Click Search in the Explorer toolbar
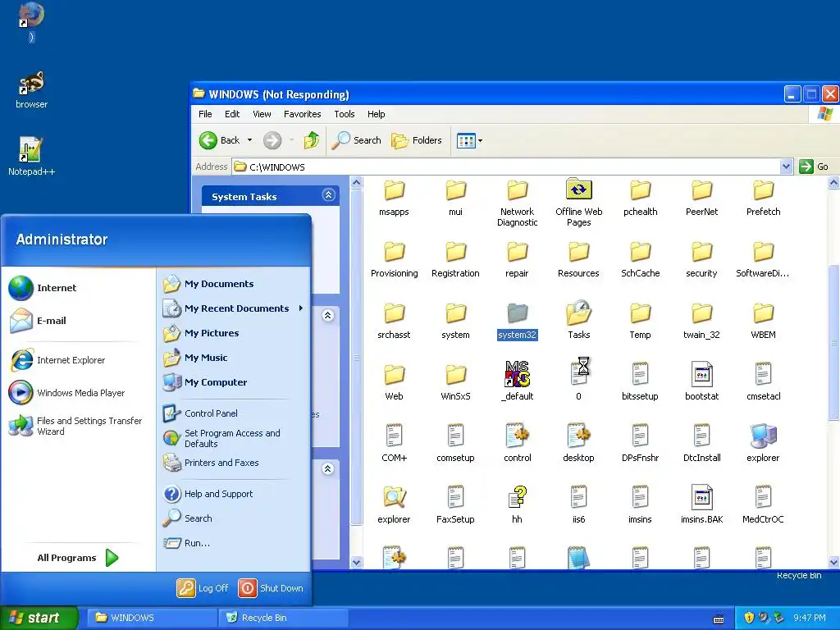This screenshot has width=840, height=630. (356, 140)
